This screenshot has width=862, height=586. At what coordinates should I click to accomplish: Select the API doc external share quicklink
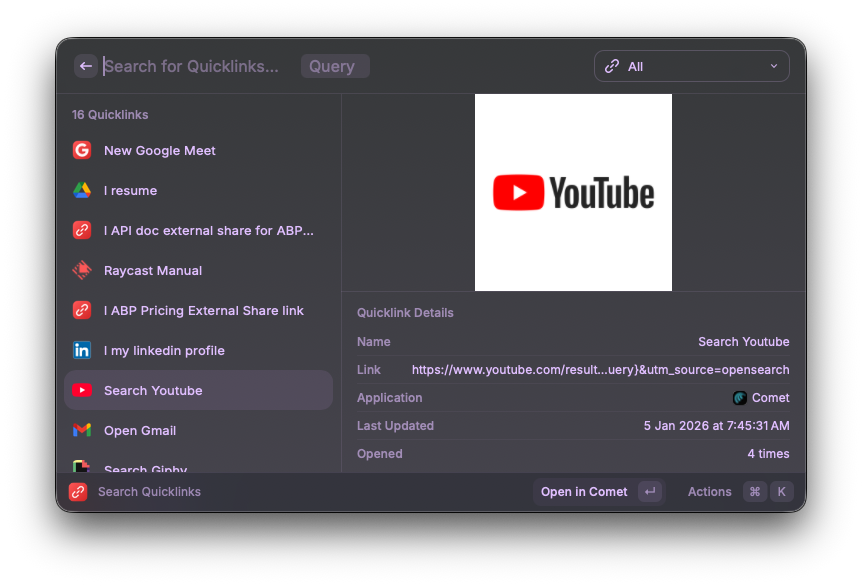[208, 230]
